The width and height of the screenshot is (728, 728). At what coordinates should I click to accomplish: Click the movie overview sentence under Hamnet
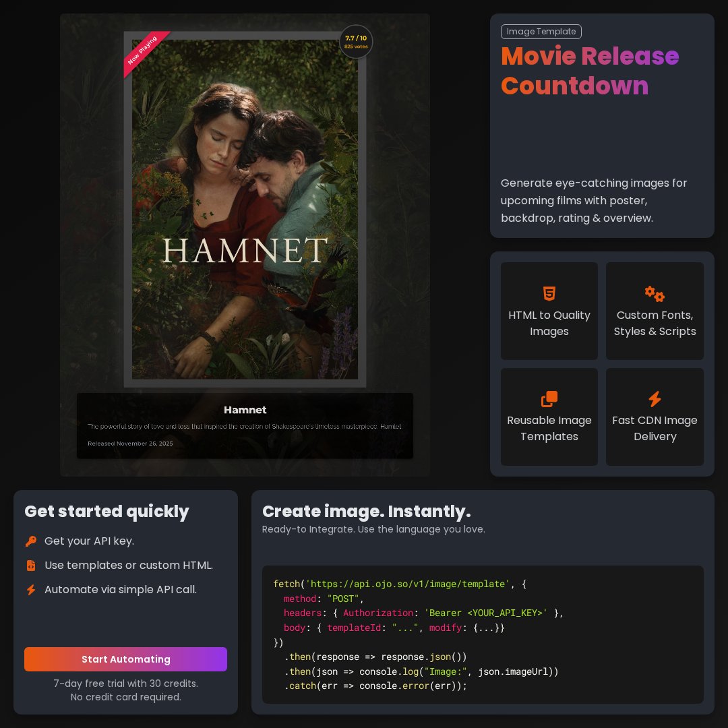pos(244,426)
